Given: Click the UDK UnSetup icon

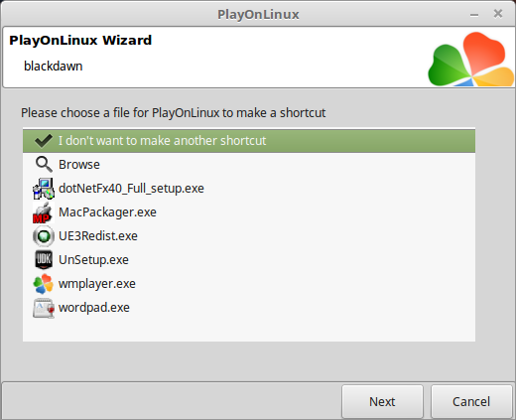Looking at the screenshot, I should (x=44, y=260).
